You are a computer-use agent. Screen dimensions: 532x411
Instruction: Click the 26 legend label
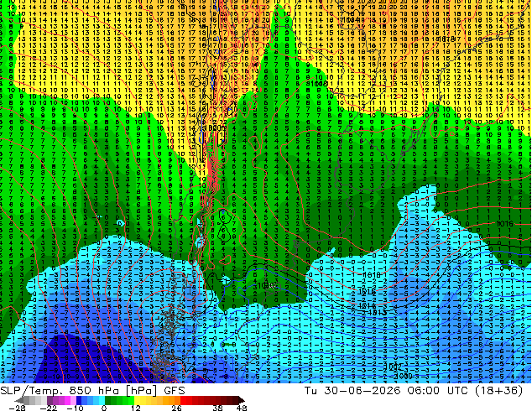[176, 408]
